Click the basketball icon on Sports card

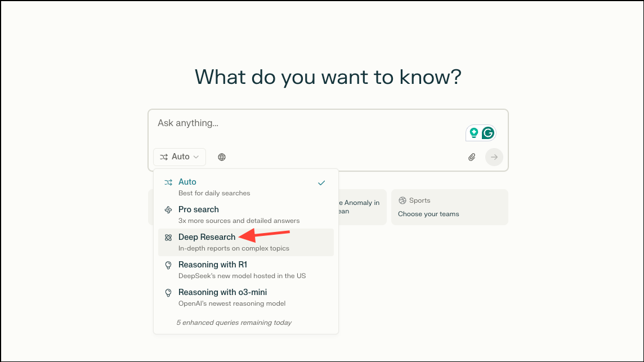402,200
